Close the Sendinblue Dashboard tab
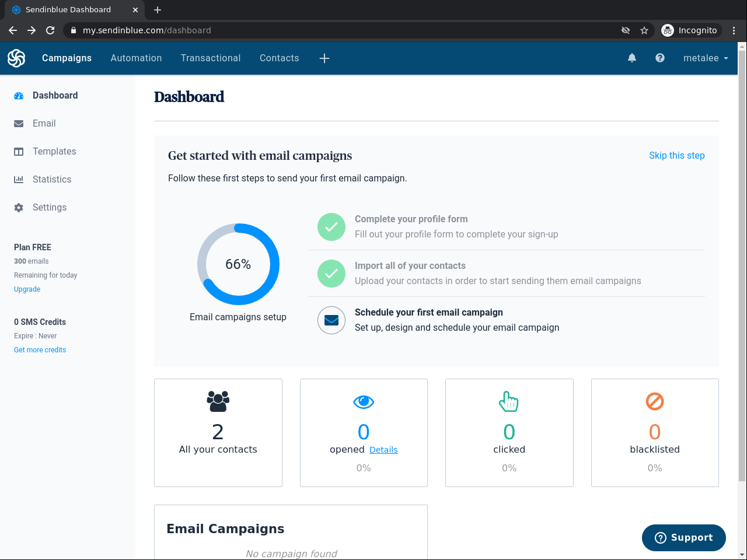747x560 pixels. point(135,10)
